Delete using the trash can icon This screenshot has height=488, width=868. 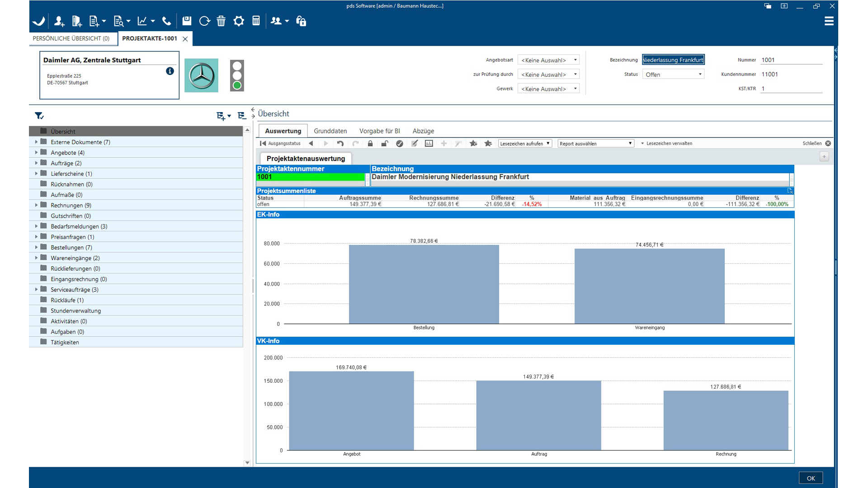click(x=221, y=21)
